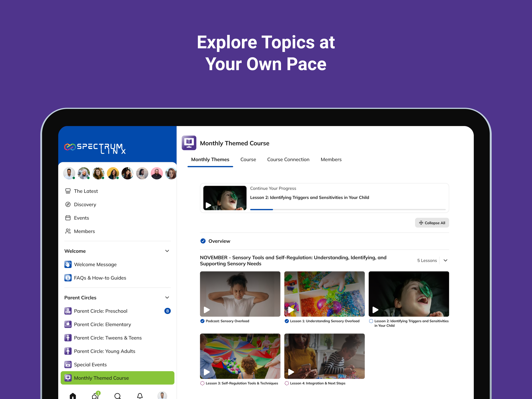Open Special Events in the sidebar

[90, 365]
